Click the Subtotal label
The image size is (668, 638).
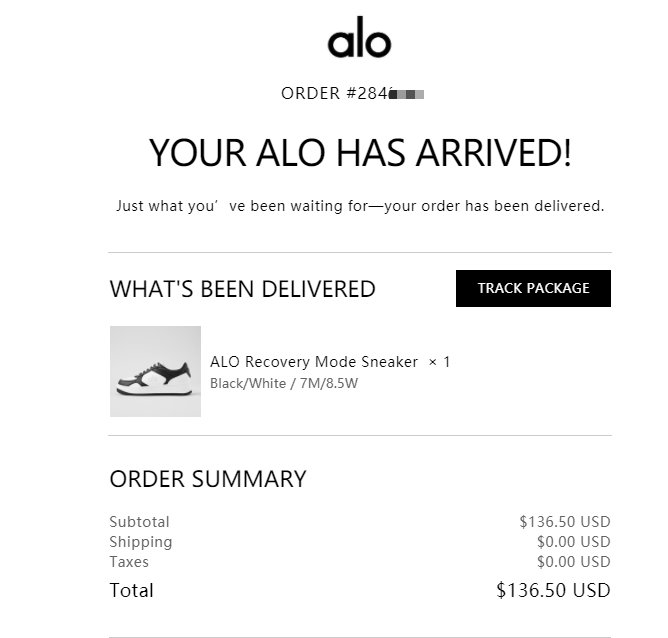pos(139,522)
